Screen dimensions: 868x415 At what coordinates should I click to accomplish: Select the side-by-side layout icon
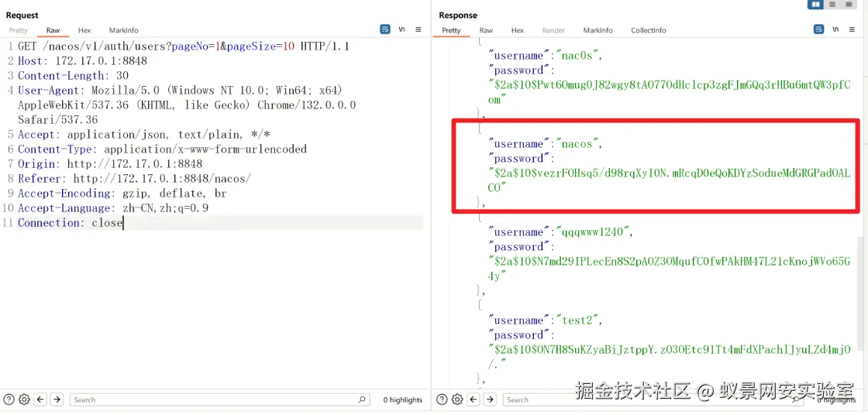click(815, 5)
